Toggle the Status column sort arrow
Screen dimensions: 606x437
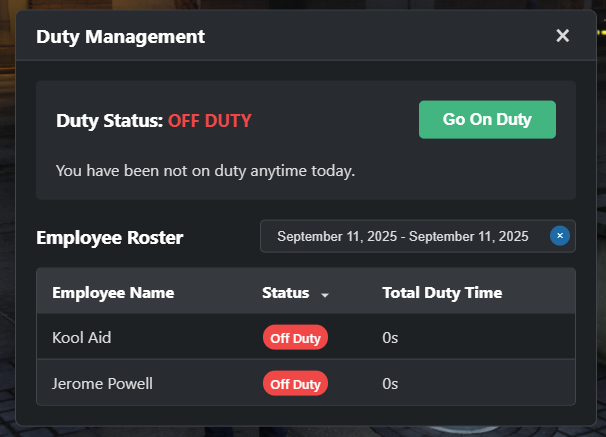coord(325,294)
